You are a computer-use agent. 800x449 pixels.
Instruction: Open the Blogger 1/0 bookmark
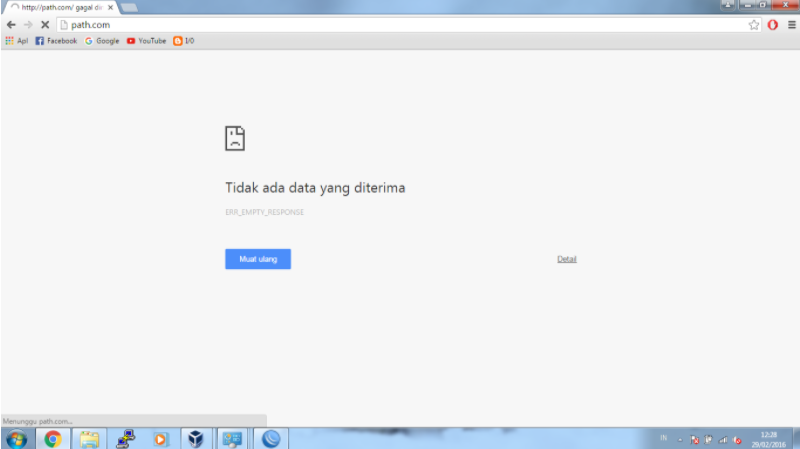point(184,41)
